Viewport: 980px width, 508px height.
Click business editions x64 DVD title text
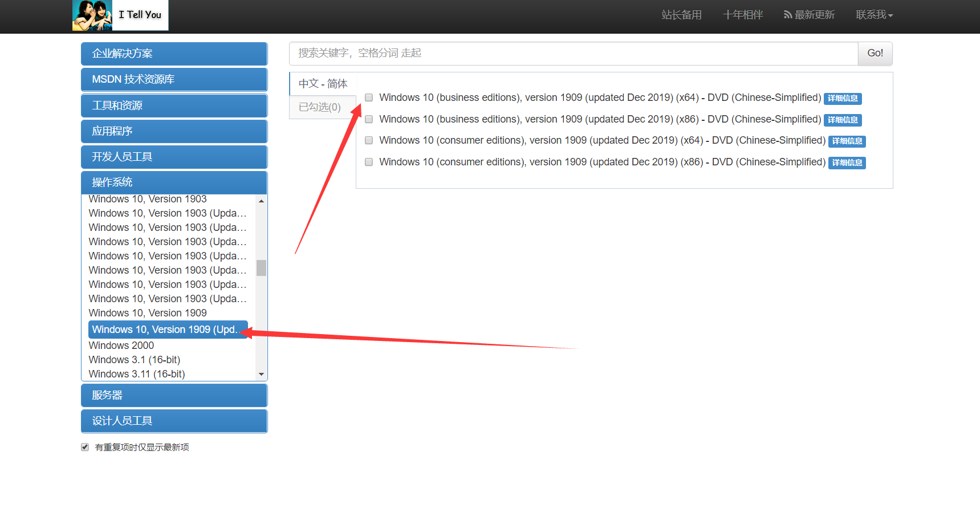tap(600, 97)
